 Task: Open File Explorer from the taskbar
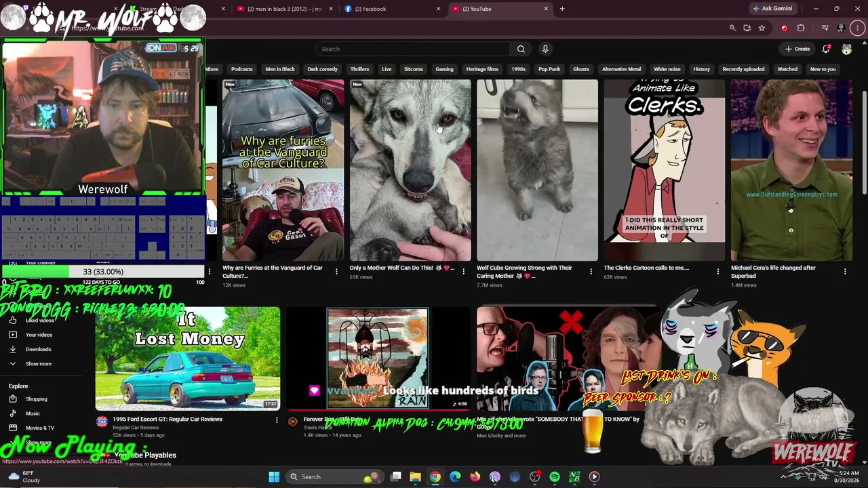click(415, 476)
